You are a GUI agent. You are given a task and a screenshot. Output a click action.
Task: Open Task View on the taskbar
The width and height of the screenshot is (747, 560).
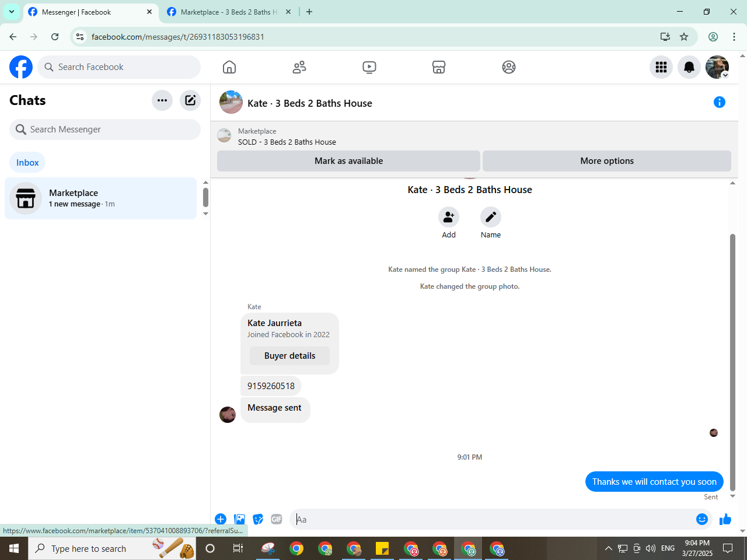click(x=238, y=548)
